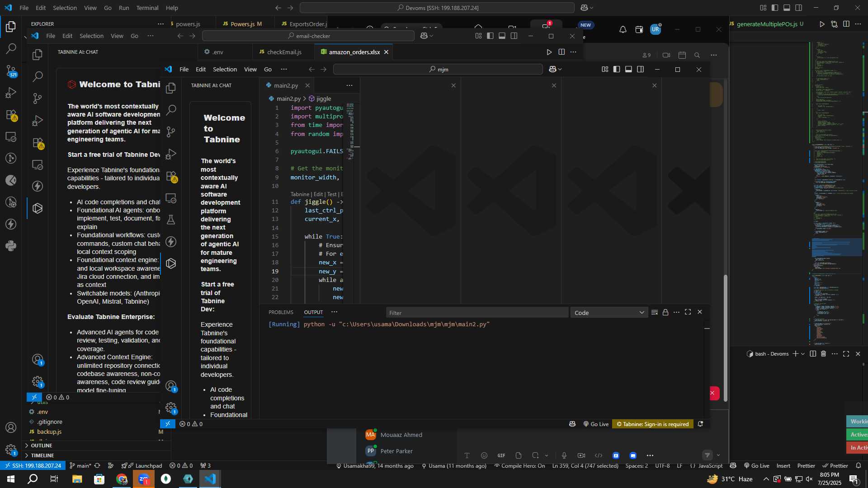Toggle Panel in the email-checker window

click(502, 36)
